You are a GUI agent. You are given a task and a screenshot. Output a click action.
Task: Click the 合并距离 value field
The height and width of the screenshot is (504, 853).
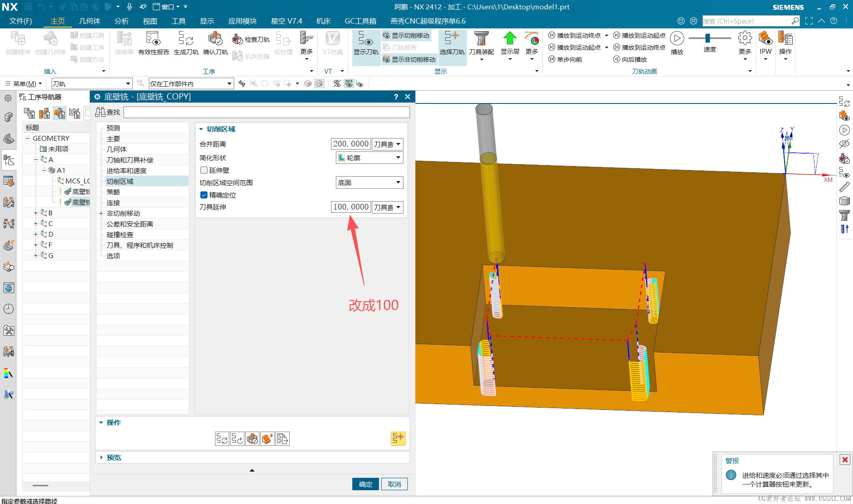(x=351, y=144)
